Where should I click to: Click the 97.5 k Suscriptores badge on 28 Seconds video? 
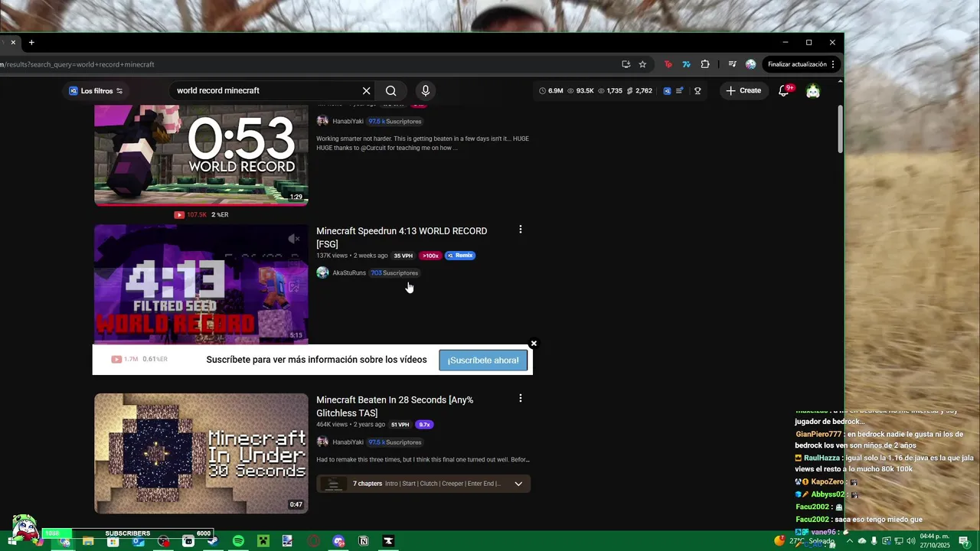(x=395, y=442)
